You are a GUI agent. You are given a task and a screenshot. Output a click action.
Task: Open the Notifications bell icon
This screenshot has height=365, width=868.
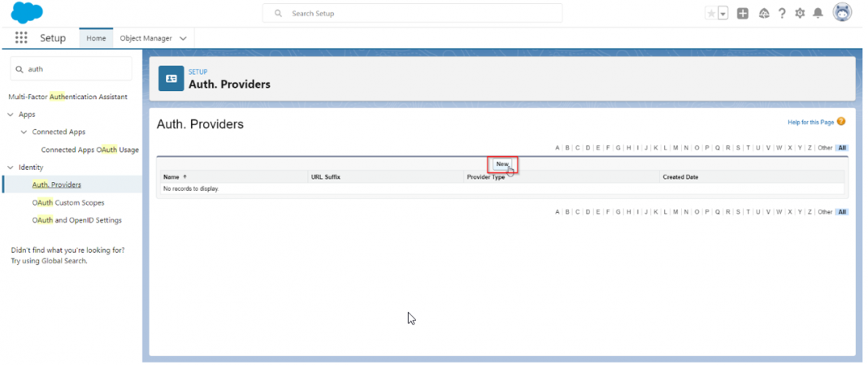click(818, 13)
